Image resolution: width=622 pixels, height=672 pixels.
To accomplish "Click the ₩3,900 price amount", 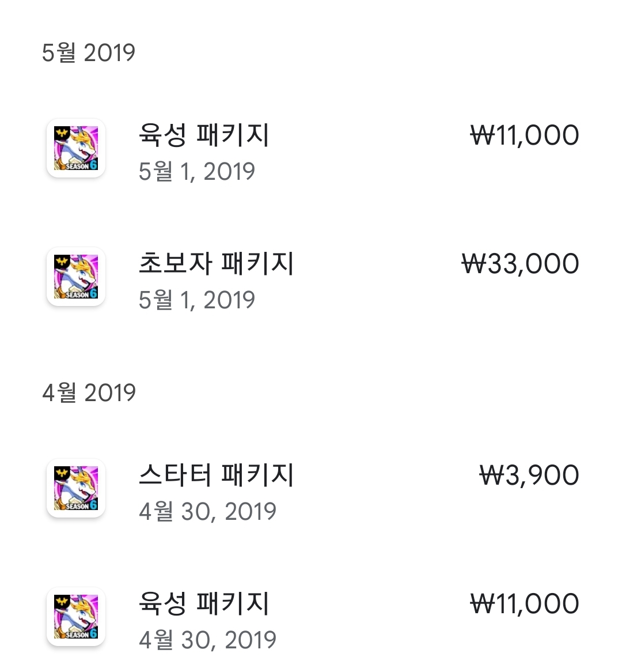I will tap(529, 475).
